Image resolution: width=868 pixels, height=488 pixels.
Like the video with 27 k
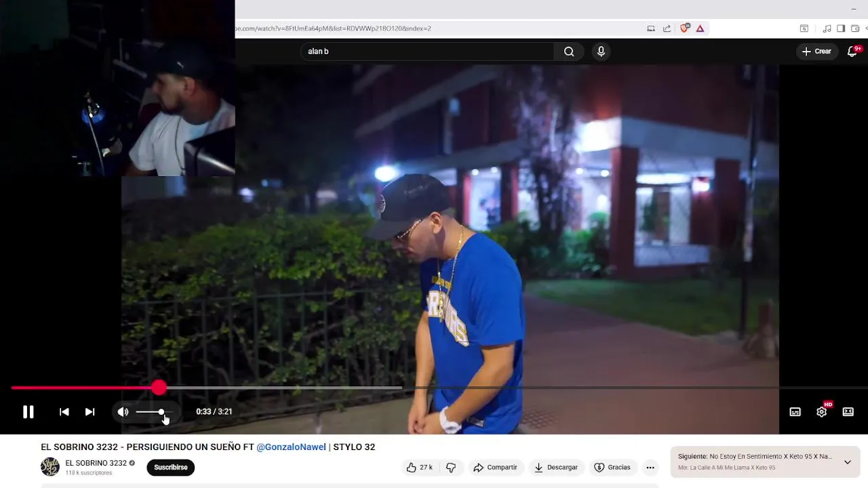419,467
